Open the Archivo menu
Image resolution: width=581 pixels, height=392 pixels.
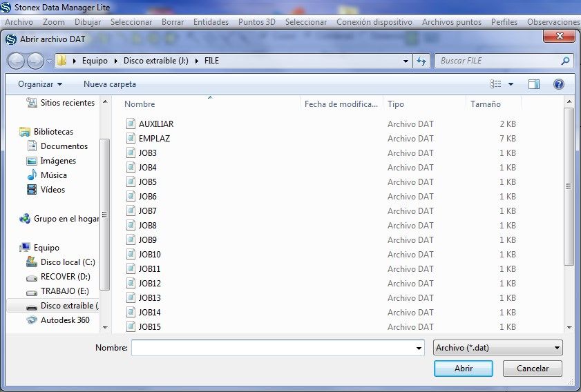click(x=19, y=22)
